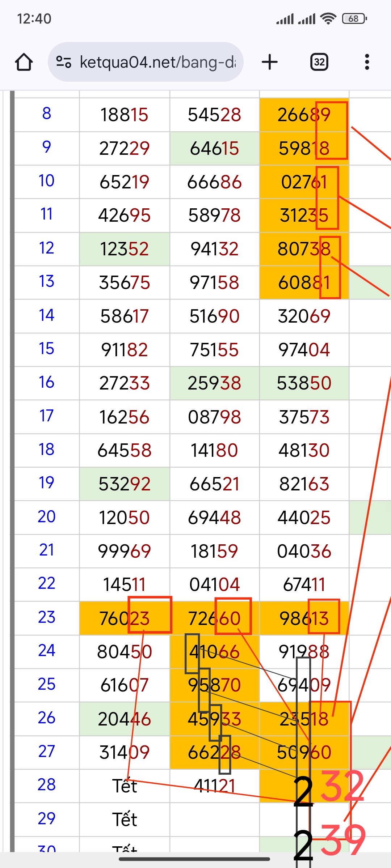The image size is (391, 868).
Task: Select cell 65219 in row 10
Action: pyautogui.click(x=125, y=182)
